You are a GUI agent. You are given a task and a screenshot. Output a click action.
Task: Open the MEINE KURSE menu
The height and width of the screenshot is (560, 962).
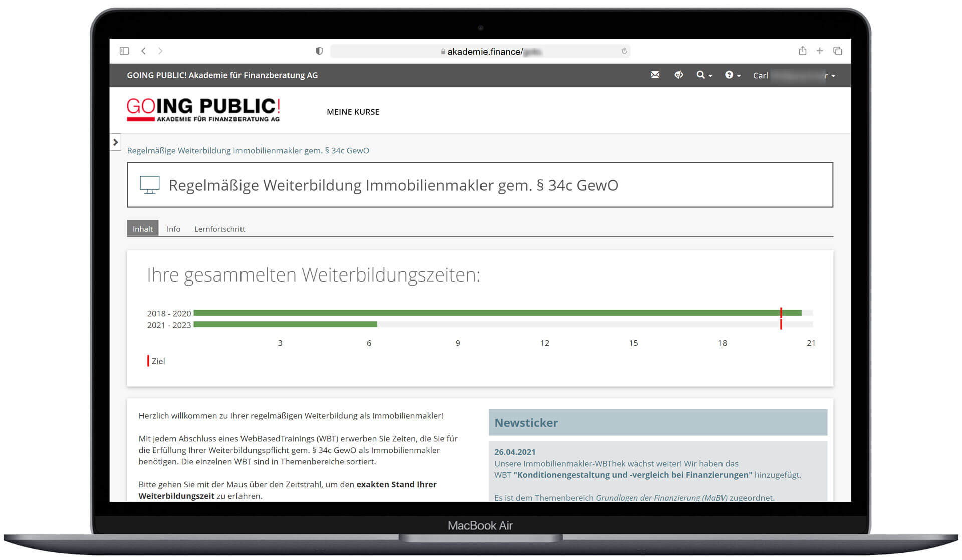tap(353, 112)
